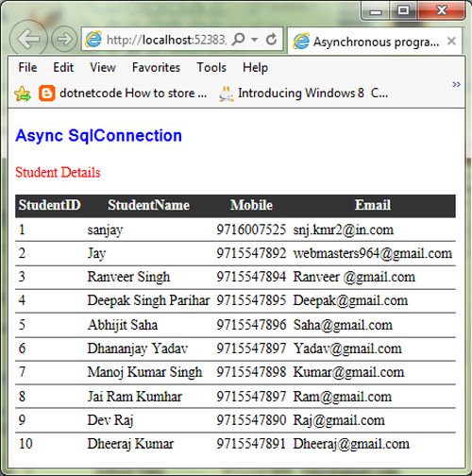Click the StudentID column header
The height and width of the screenshot is (476, 472).
50,205
